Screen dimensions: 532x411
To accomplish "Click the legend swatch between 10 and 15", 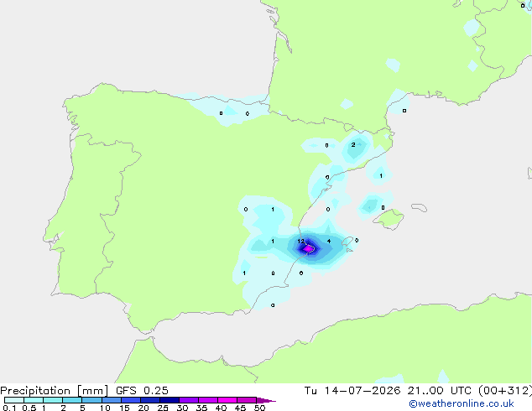I will tap(112, 400).
